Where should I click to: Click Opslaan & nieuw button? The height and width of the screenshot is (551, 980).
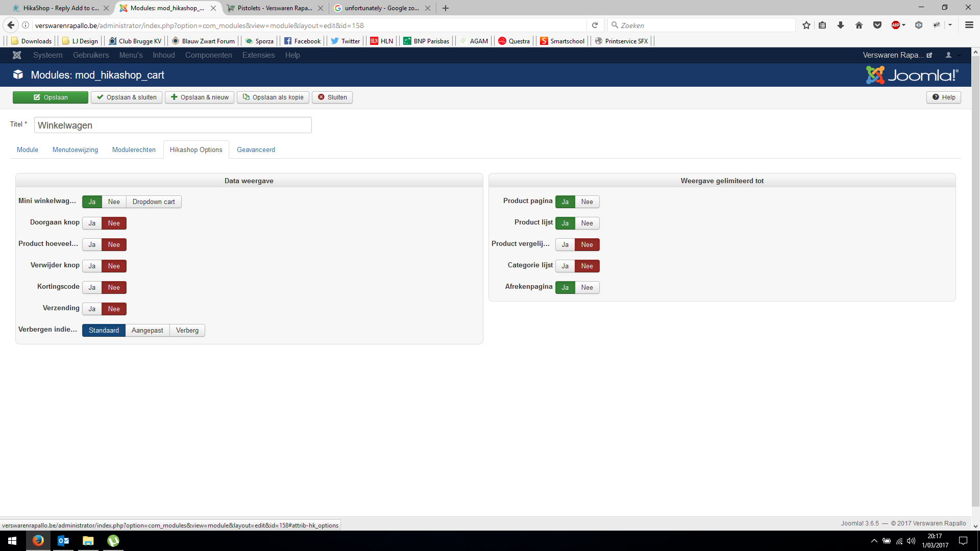(200, 97)
